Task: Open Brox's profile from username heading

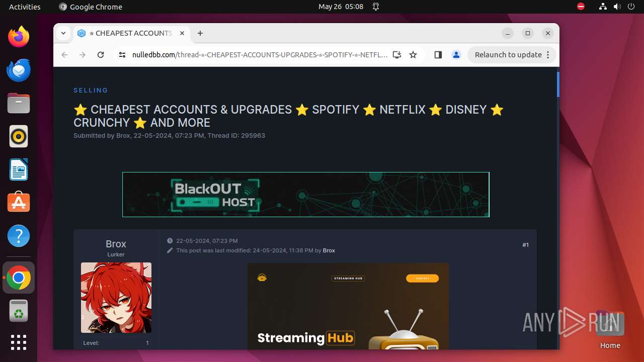Action: (x=116, y=244)
